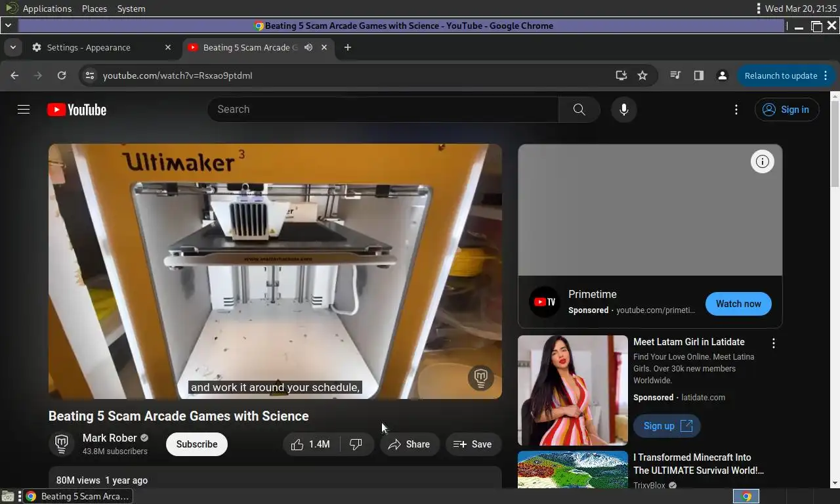Open the Places menu

click(x=94, y=9)
